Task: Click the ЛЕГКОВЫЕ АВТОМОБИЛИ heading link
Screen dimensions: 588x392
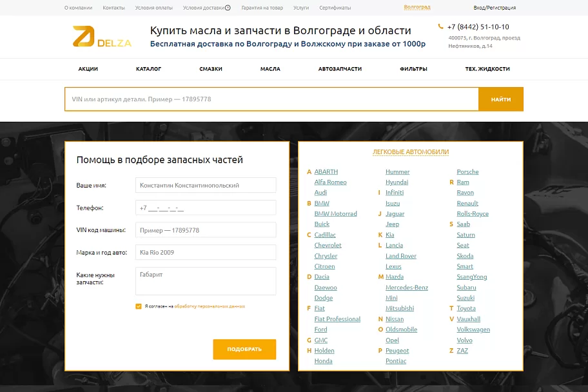Action: 411,152
